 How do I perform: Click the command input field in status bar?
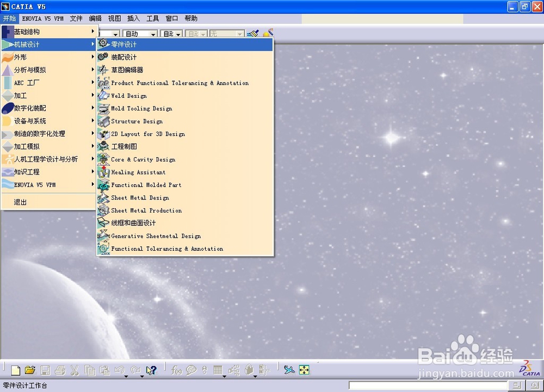pos(428,385)
